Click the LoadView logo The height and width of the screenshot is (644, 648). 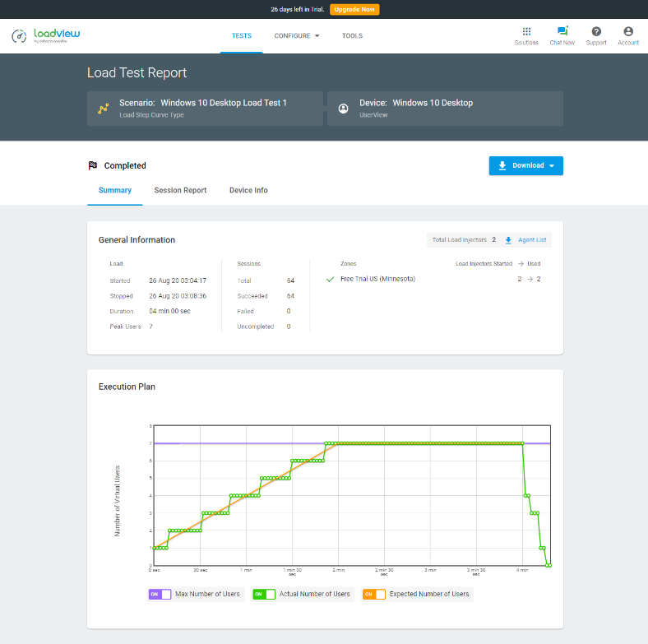pos(46,36)
